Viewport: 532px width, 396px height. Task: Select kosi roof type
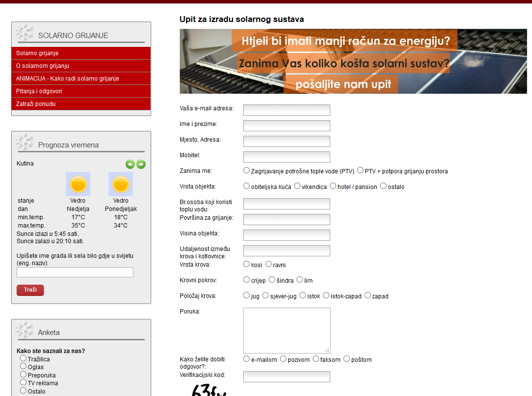pyautogui.click(x=247, y=264)
